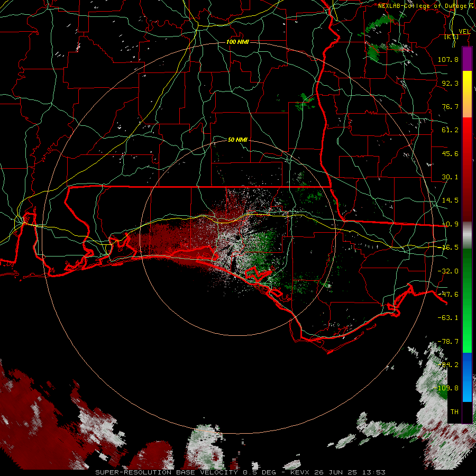Click the Super-Resolution Base Velocity caption
The height and width of the screenshot is (476, 476).
pos(240,472)
